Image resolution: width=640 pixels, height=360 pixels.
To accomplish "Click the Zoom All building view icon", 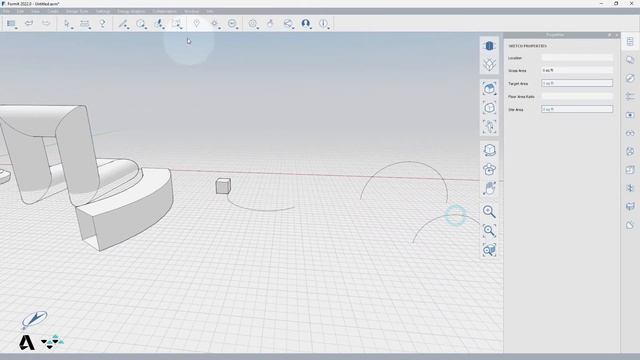I will (x=489, y=89).
